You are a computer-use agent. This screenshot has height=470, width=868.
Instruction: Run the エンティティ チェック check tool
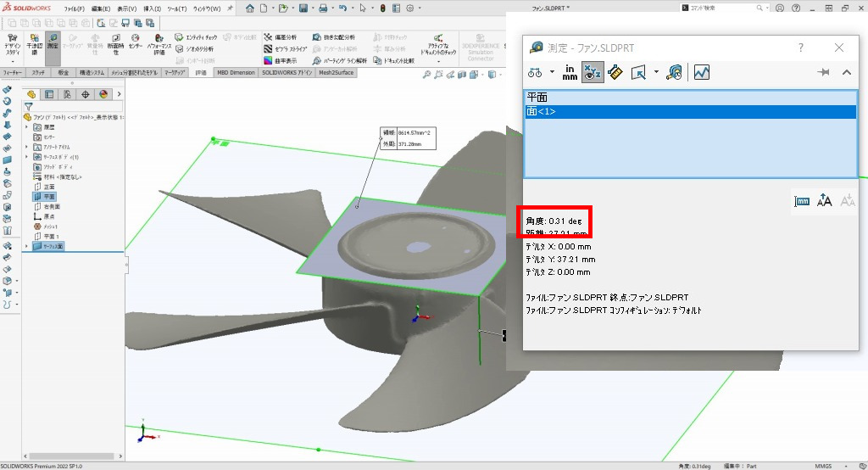197,37
